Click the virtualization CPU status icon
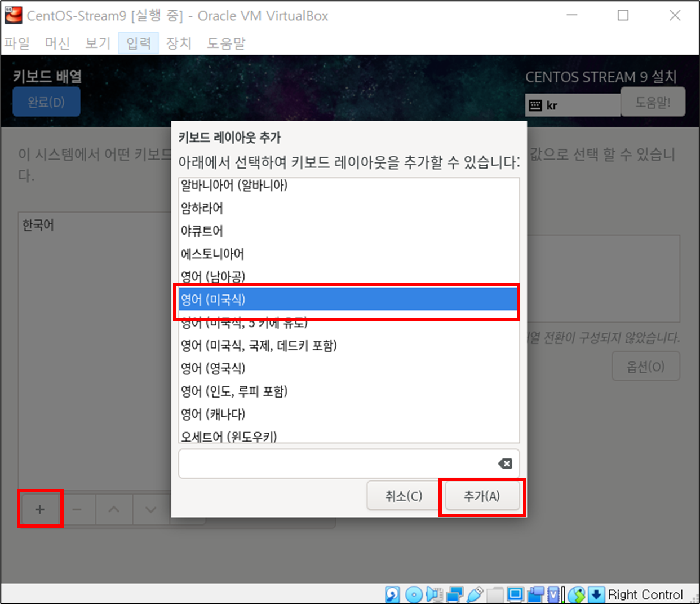 click(x=554, y=594)
